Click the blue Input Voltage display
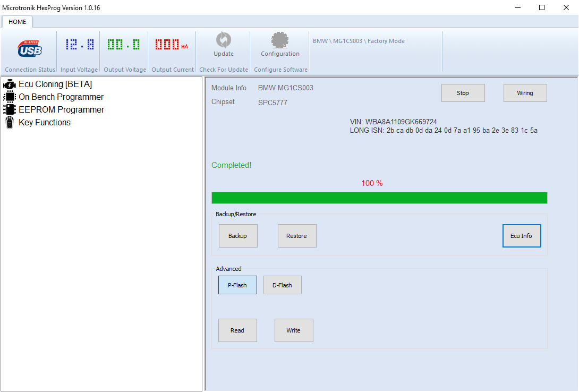The width and height of the screenshot is (579, 392). pos(80,45)
